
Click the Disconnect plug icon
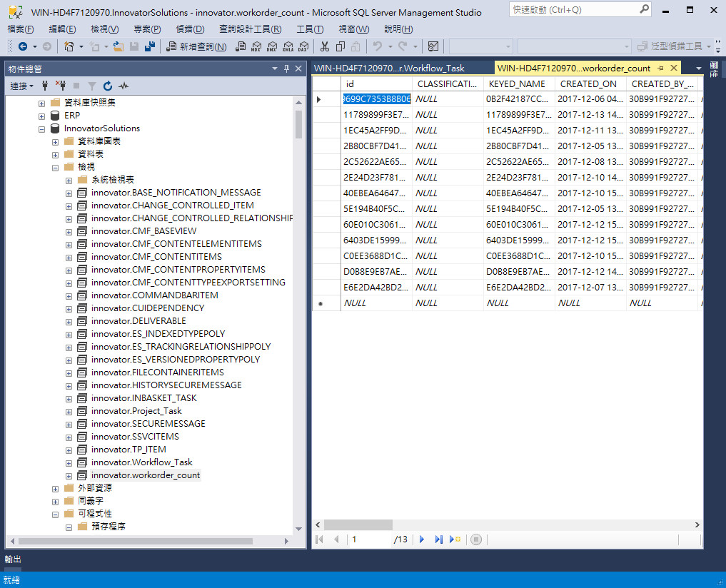point(61,86)
